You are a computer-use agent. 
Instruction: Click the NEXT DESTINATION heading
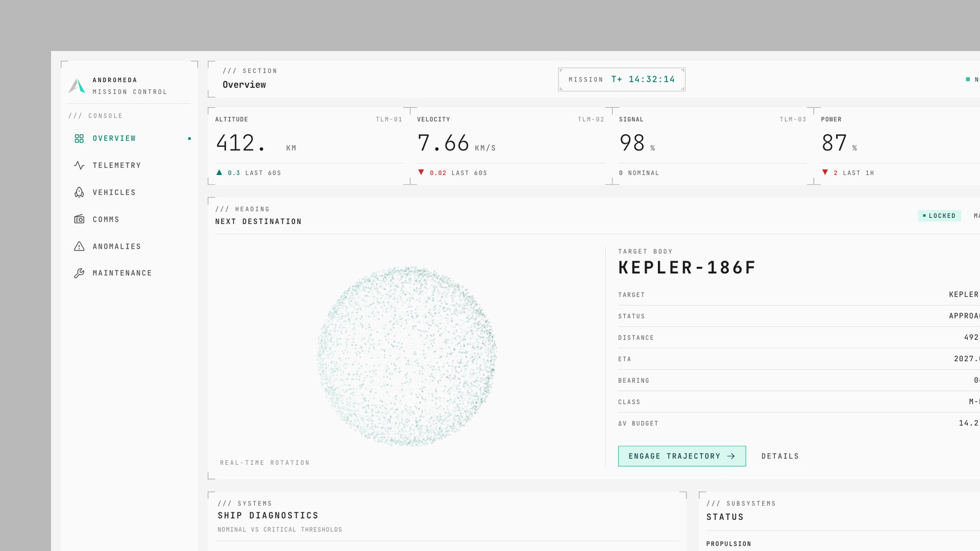point(258,222)
